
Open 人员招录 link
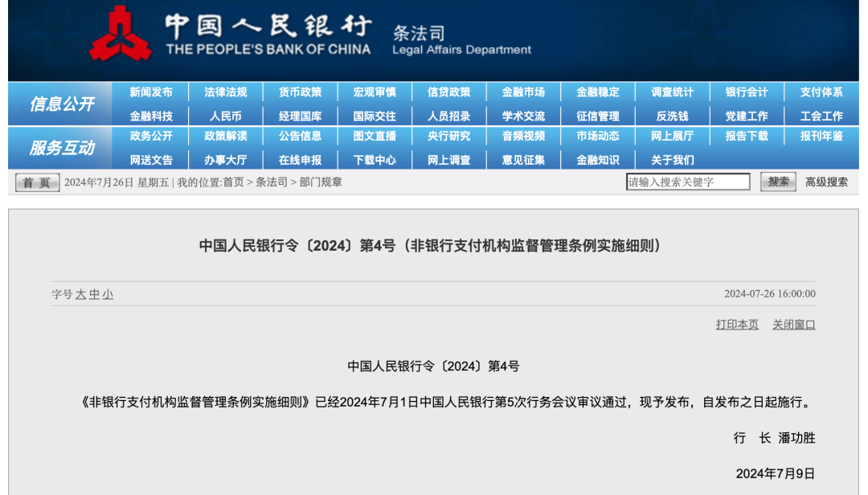click(449, 117)
